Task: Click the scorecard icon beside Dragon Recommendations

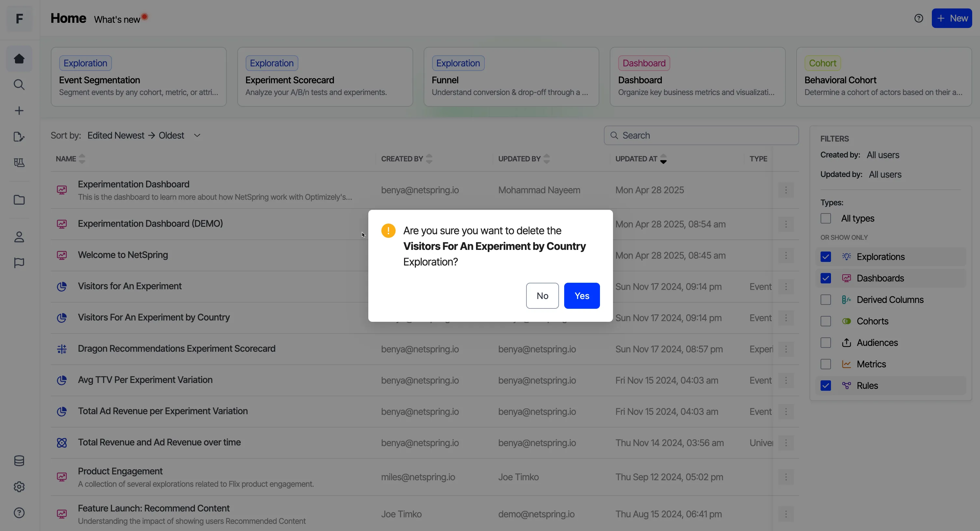Action: [x=61, y=349]
